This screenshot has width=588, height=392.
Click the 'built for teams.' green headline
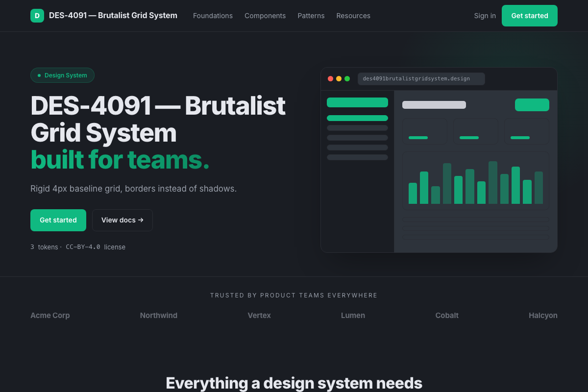(x=120, y=160)
